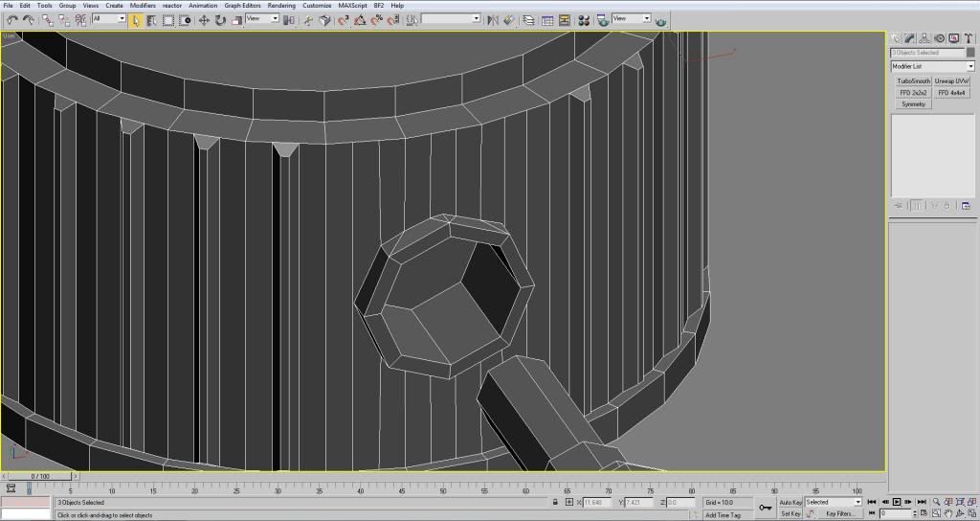Open the Hierarchy command panel tab
This screenshot has width=980, height=521.
coord(925,38)
